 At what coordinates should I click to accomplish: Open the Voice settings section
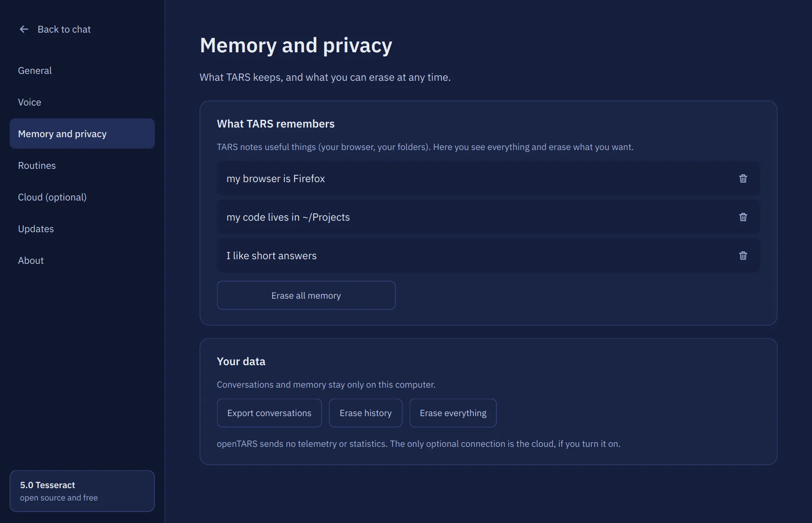pos(82,102)
